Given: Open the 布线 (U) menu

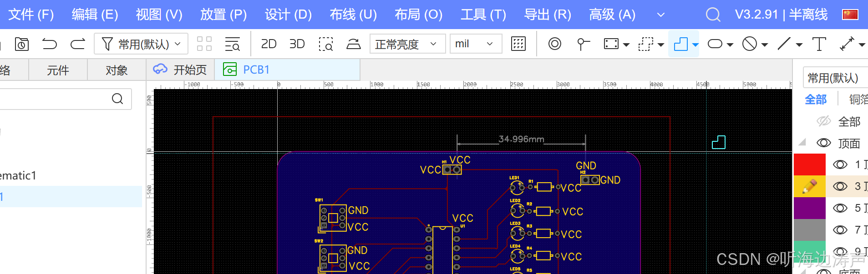Looking at the screenshot, I should (353, 15).
